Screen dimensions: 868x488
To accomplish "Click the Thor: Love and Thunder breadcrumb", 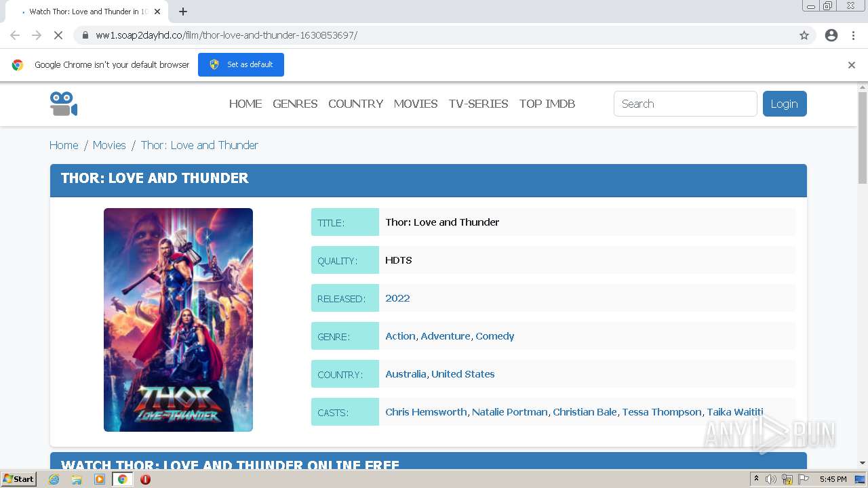I will coord(199,145).
